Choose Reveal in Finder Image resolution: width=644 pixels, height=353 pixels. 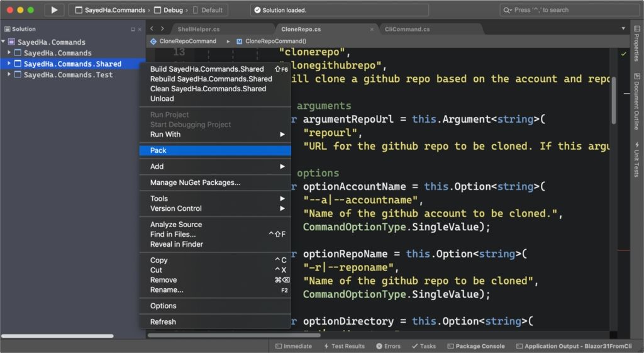point(215,244)
